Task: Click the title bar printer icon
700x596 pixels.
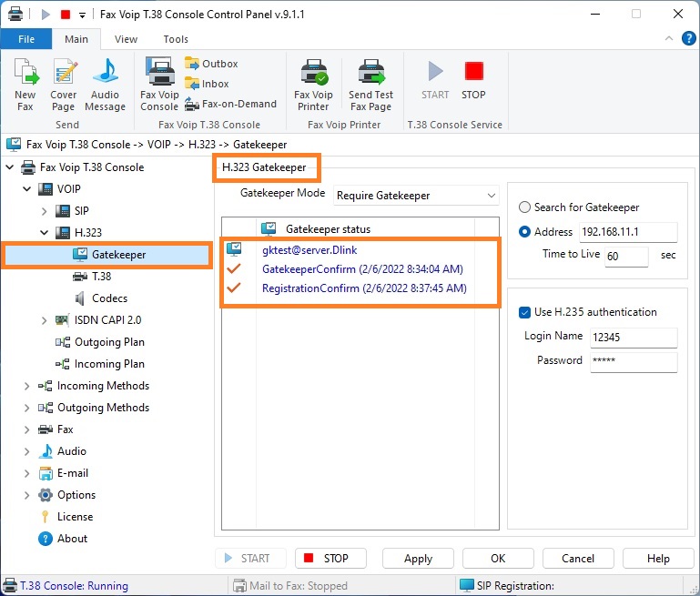Action: pos(15,14)
